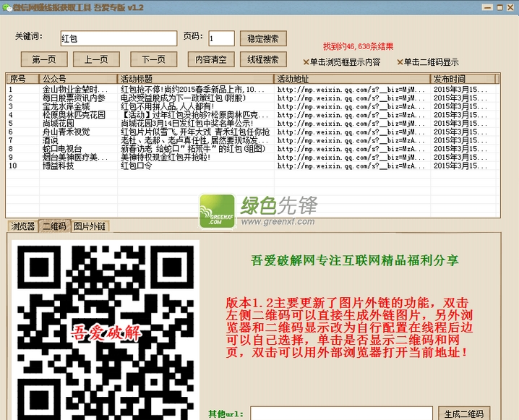Minimize the tool window
This screenshot has height=420, width=519.
tap(487, 7)
